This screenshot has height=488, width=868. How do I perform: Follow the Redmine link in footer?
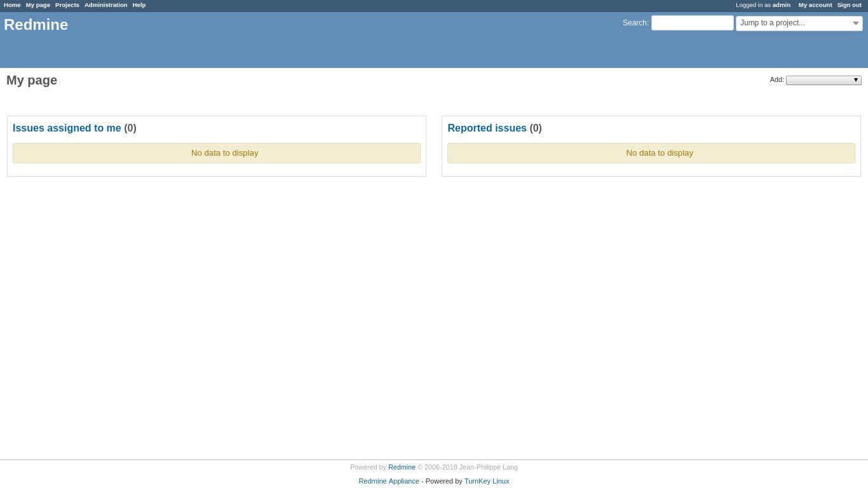click(x=402, y=467)
